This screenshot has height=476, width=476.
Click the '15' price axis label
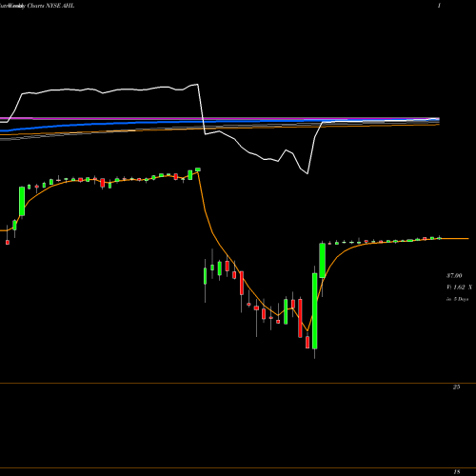pyautogui.click(x=456, y=472)
